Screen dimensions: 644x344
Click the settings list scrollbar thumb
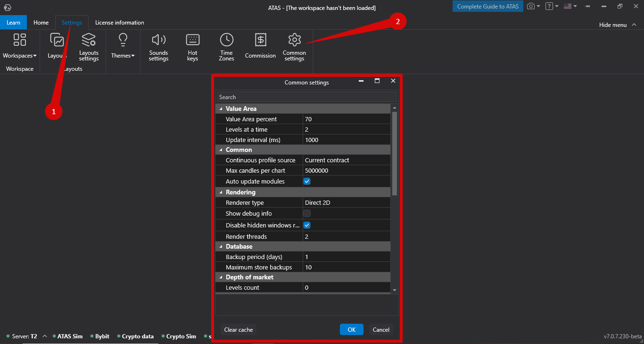pos(395,153)
